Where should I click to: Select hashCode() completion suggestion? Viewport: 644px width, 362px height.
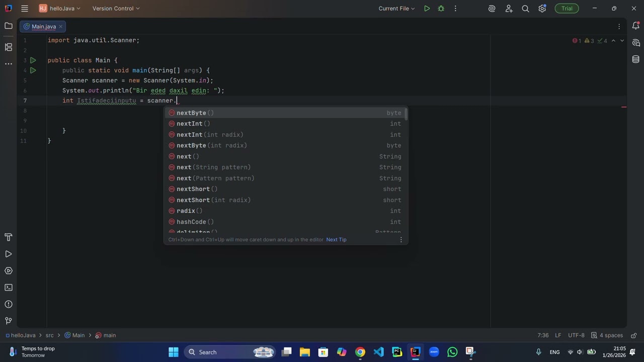[285, 222]
